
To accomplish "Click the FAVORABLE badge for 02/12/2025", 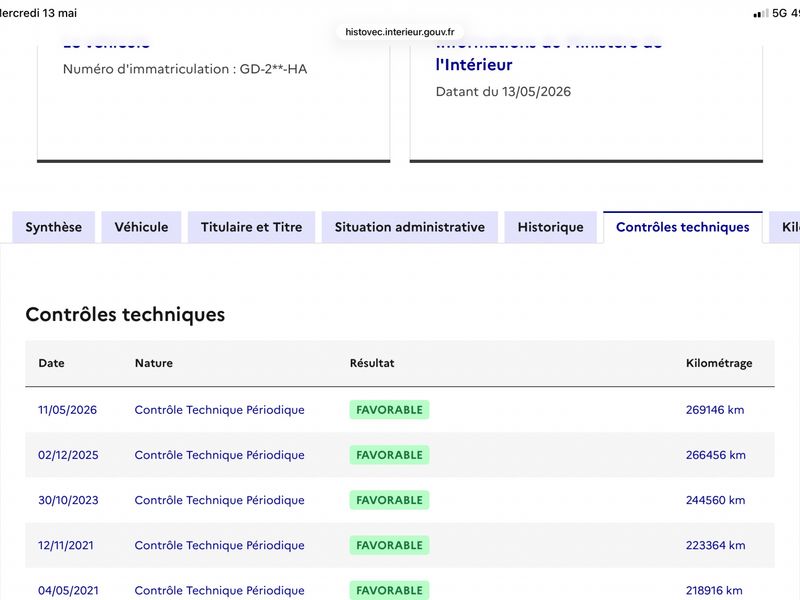I will 389,455.
